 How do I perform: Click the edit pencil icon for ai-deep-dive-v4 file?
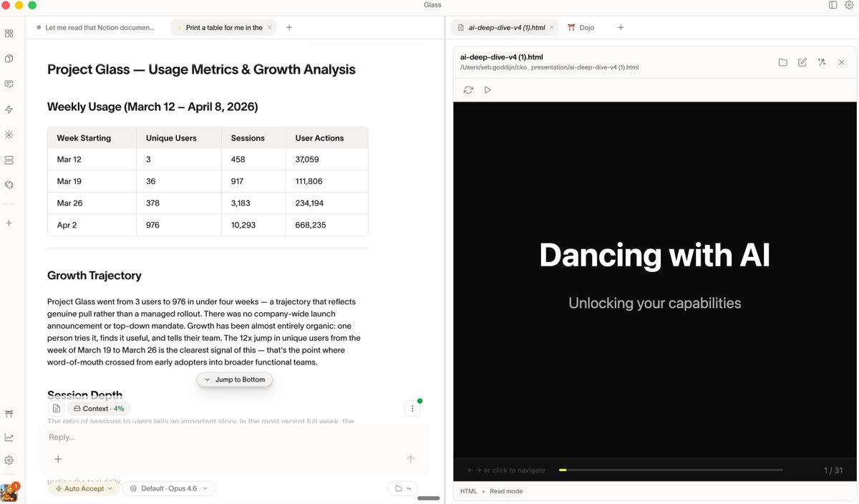pos(802,62)
